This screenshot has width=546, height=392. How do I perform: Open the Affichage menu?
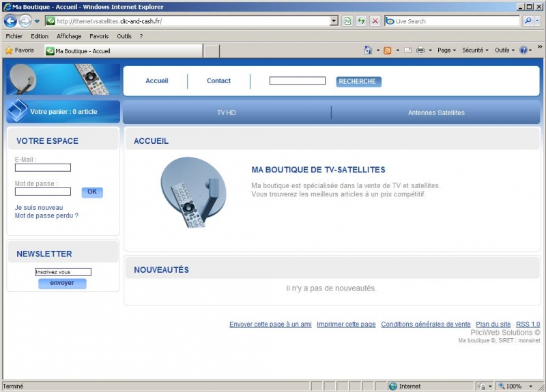[69, 36]
